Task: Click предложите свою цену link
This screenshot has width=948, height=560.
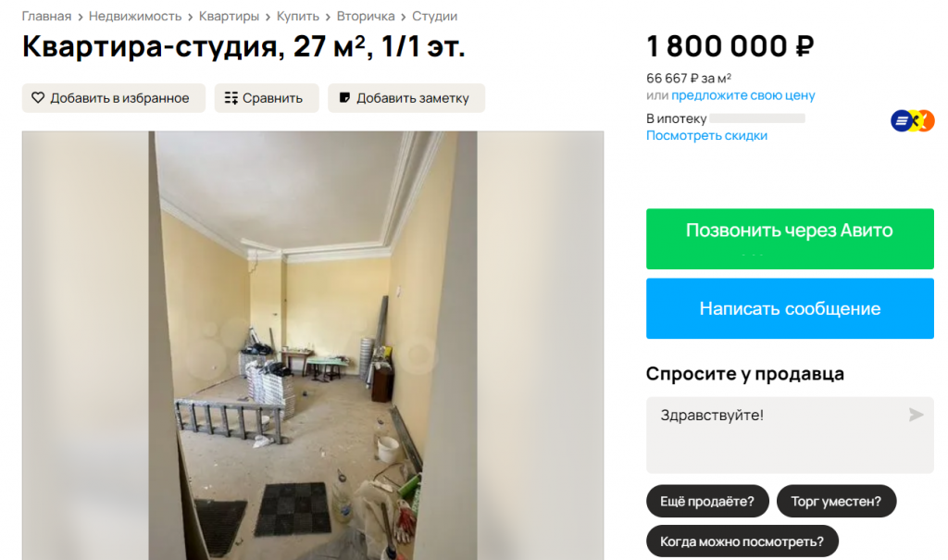Action: tap(743, 95)
